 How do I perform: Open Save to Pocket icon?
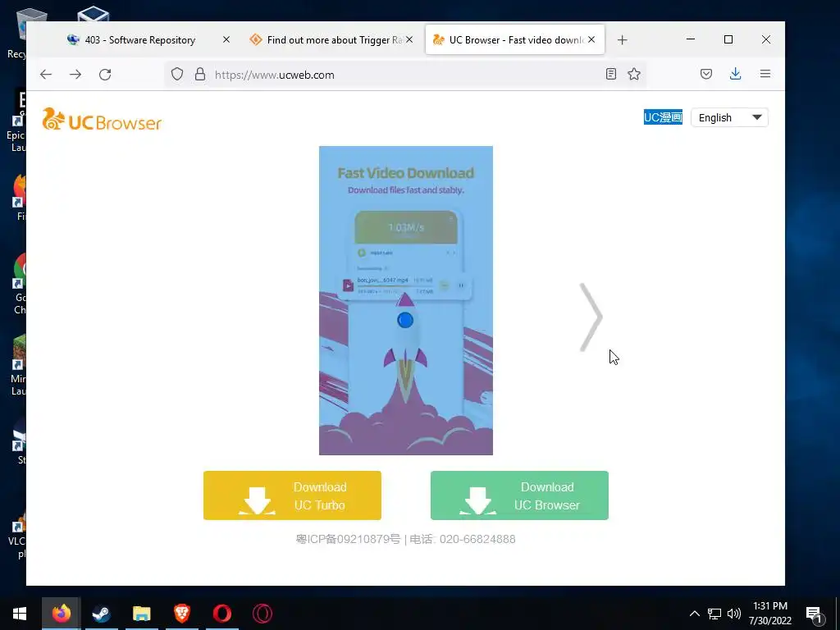[706, 74]
